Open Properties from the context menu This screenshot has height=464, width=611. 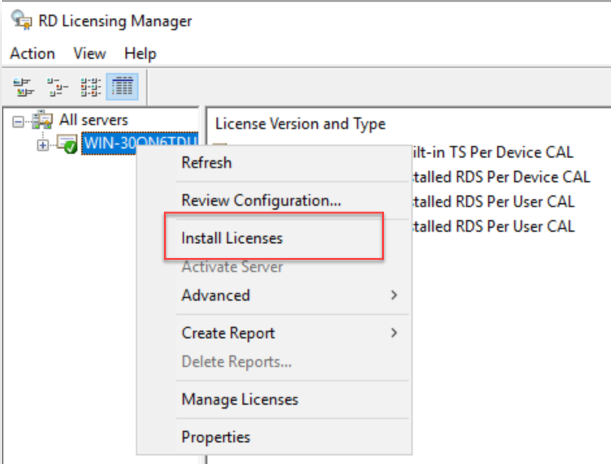(x=215, y=437)
